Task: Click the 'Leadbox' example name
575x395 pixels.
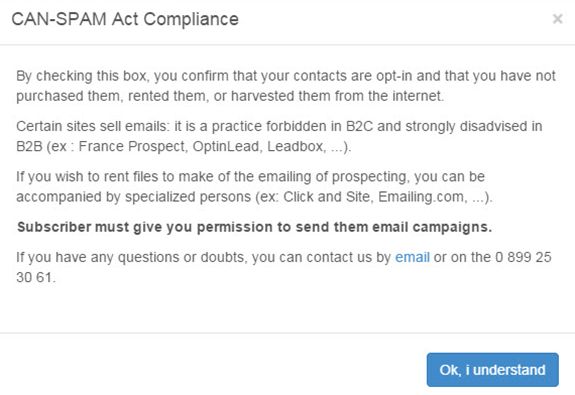Action: point(295,146)
